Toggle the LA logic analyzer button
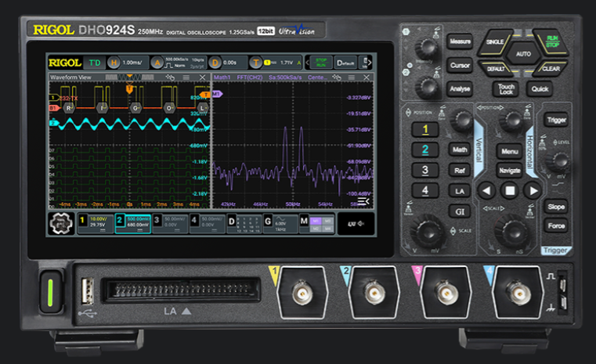 coord(460,191)
